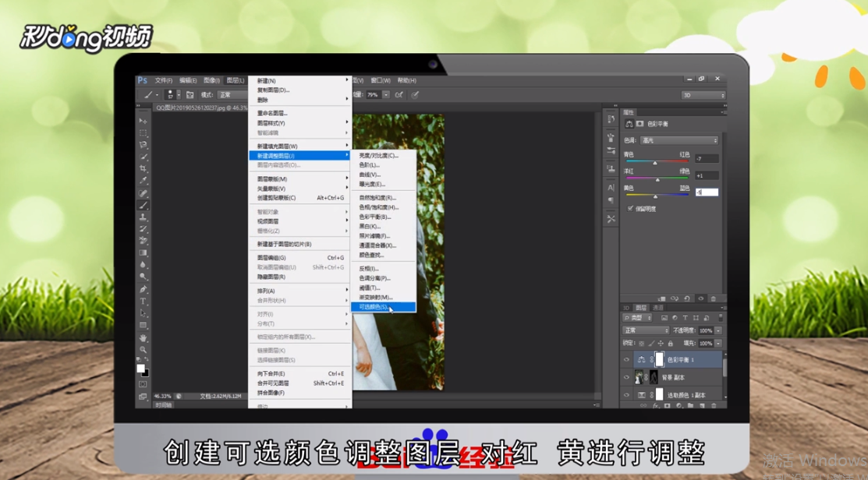
Task: Toggle lock position icon
Action: click(661, 344)
